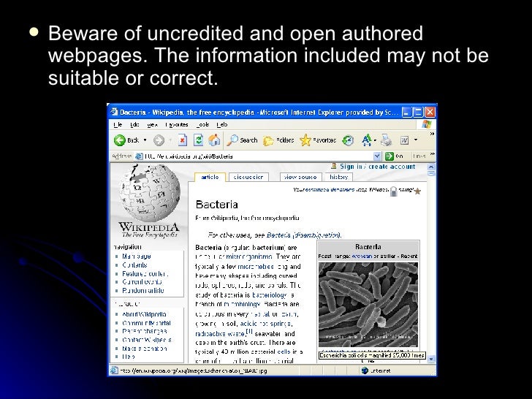This screenshot has width=532, height=399.
Task: Expand the address bar URL dropdown
Action: 377,156
